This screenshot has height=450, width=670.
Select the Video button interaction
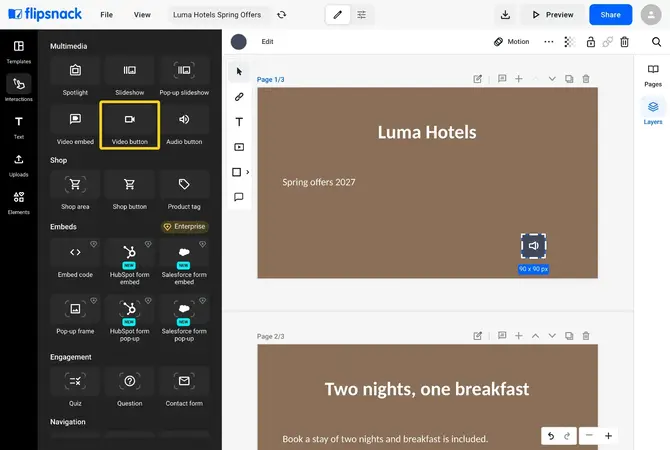click(x=129, y=126)
